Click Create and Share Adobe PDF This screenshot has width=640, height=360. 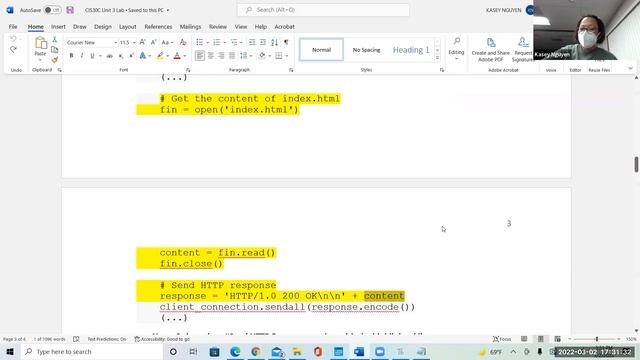pos(491,50)
